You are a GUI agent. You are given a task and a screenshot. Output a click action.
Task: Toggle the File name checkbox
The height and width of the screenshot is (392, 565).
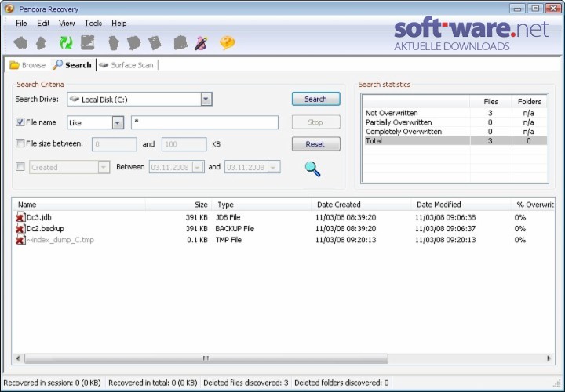pos(20,122)
